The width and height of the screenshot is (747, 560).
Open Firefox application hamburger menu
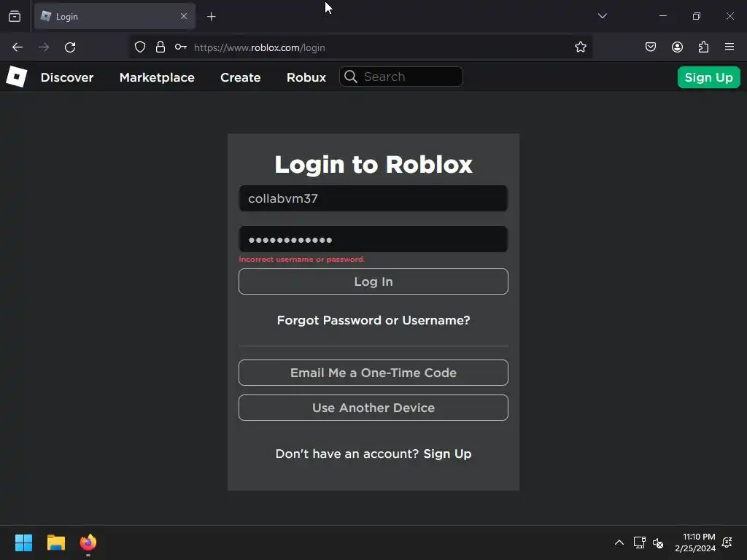(729, 47)
